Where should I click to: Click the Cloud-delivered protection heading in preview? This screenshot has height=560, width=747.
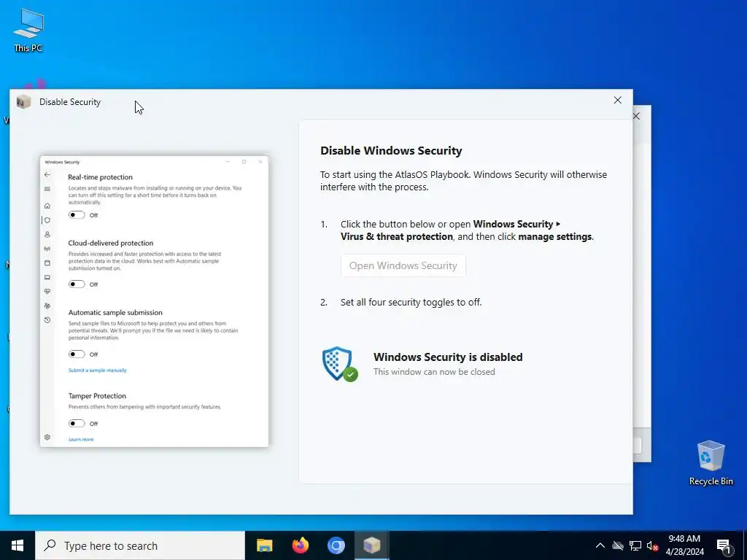111,243
